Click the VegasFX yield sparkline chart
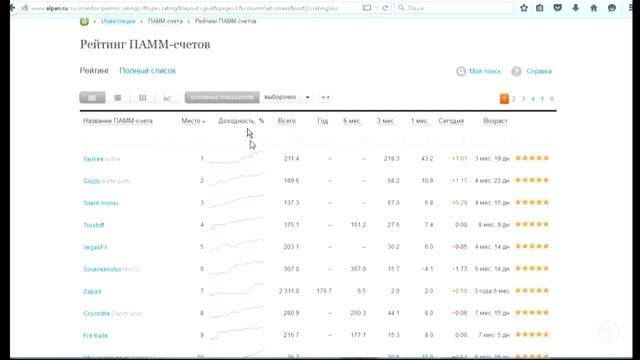 tap(236, 245)
